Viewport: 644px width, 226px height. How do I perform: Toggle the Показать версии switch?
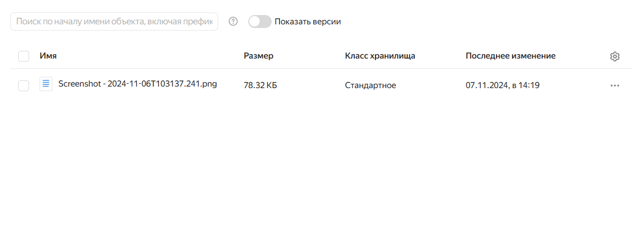pyautogui.click(x=260, y=22)
